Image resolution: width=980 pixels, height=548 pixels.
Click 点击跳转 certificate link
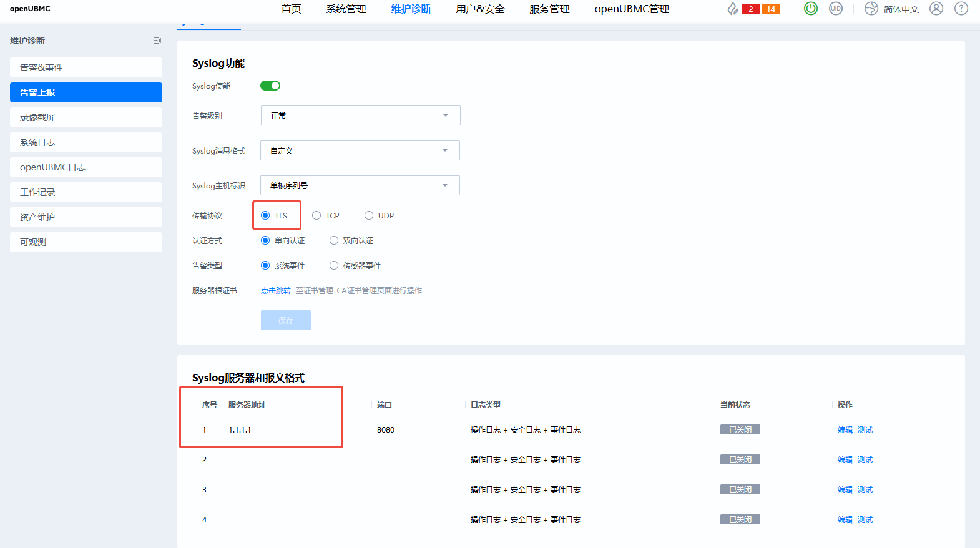(276, 290)
